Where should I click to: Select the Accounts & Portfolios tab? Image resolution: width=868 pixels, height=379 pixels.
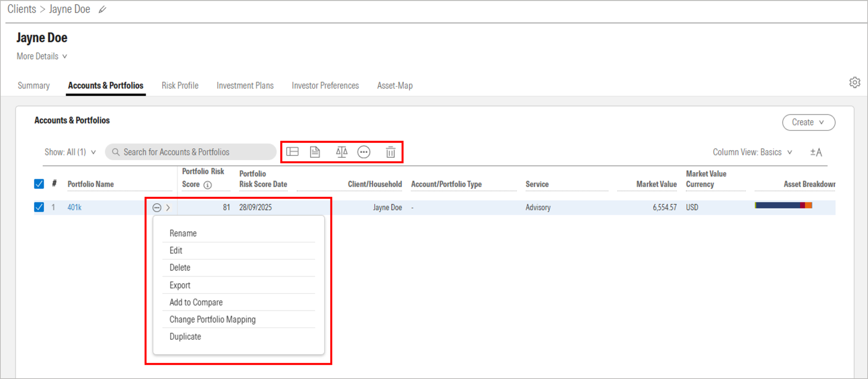click(106, 86)
